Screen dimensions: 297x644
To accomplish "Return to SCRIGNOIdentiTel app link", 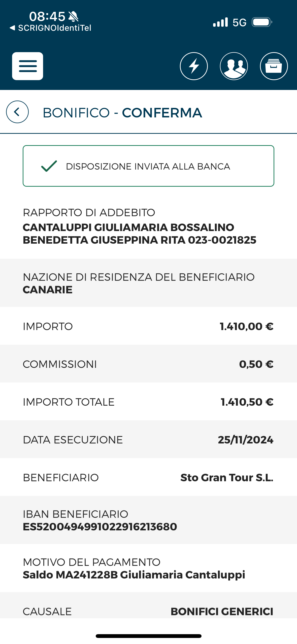I will click(x=50, y=28).
